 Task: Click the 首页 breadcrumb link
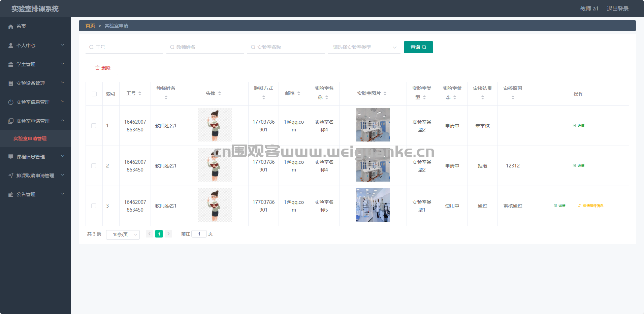(x=90, y=26)
